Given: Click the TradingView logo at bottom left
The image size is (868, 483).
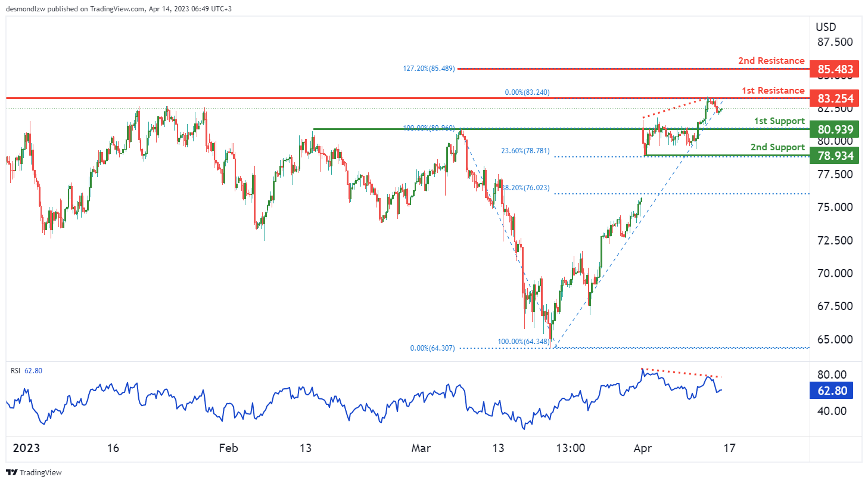Looking at the screenshot, I should 35,472.
